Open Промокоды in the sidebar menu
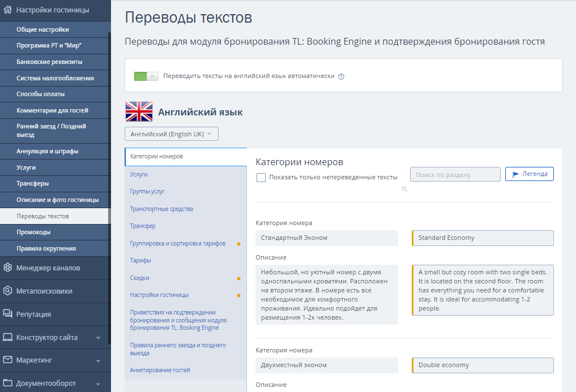The height and width of the screenshot is (392, 576). (33, 232)
